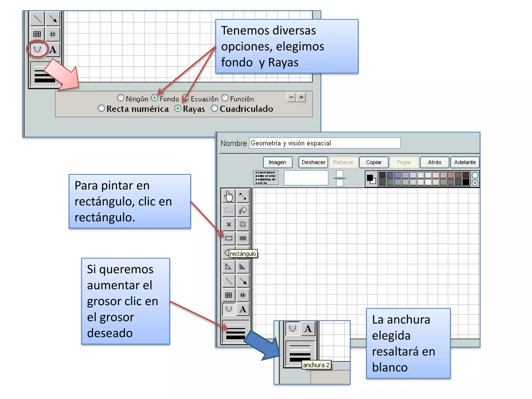Screen dimensions: 532x399
Task: Click the foreground/background color indicator
Action: pos(371,179)
